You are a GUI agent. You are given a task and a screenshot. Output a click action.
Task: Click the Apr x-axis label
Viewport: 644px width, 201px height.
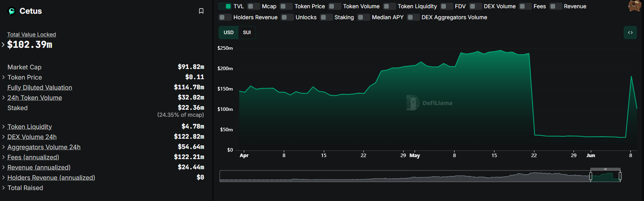click(x=244, y=156)
